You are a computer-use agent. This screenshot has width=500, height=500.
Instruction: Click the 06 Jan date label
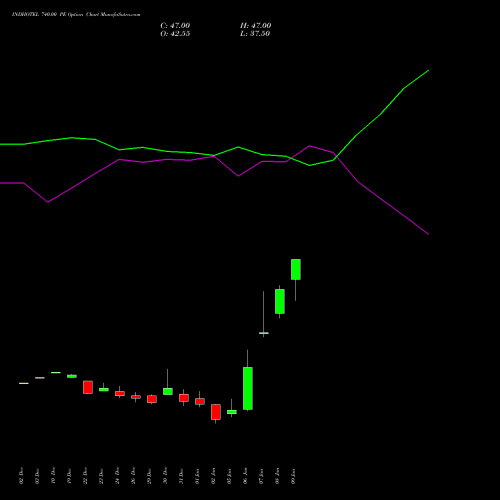click(x=245, y=476)
